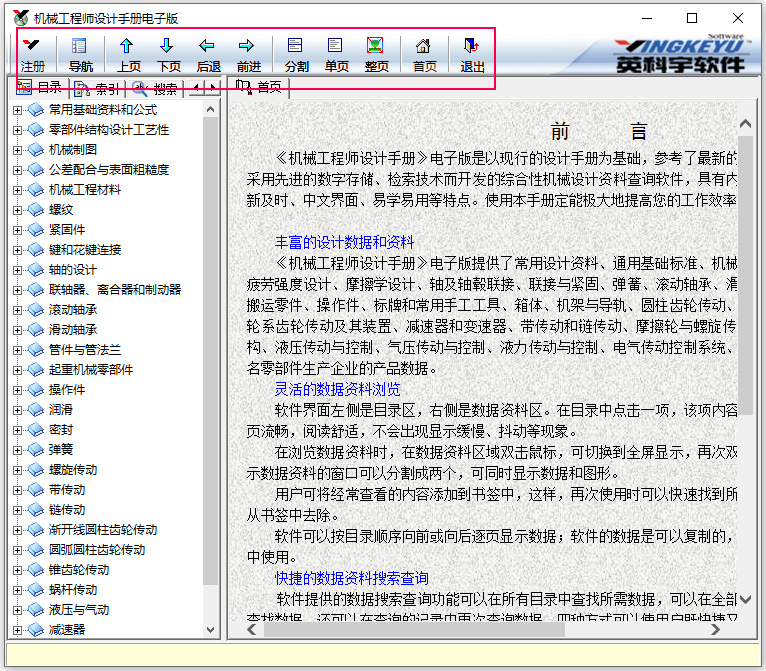Select 滑动轴承 in the contents tree
Image resolution: width=766 pixels, height=671 pixels.
point(73,330)
